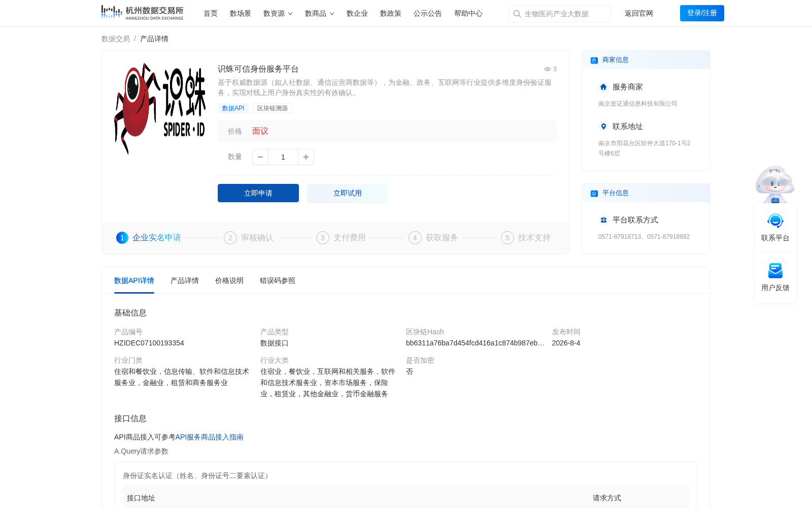Open the API服务商品接入指南 link
Image resolution: width=812 pixels, height=508 pixels.
210,437
